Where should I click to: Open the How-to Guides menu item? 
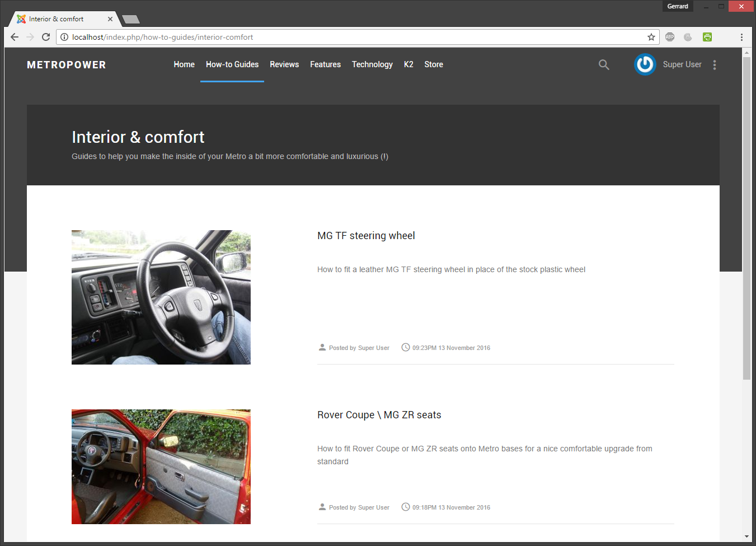(x=232, y=64)
